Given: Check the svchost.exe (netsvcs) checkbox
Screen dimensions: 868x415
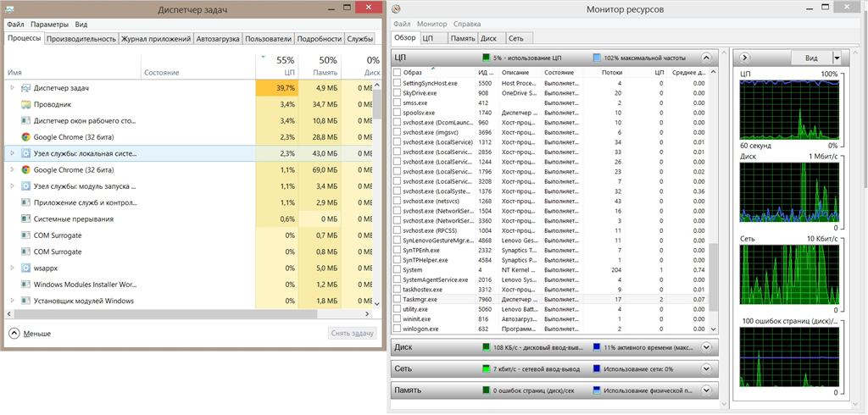Looking at the screenshot, I should coord(397,201).
